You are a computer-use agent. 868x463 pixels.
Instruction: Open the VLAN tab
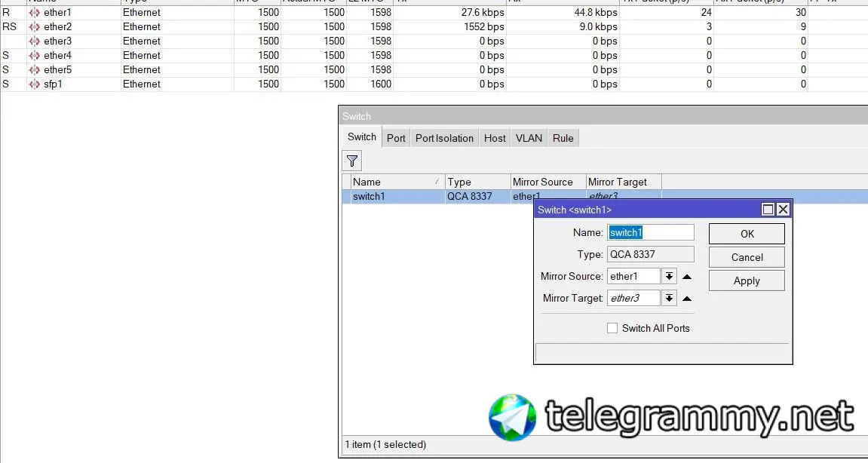[x=529, y=138]
